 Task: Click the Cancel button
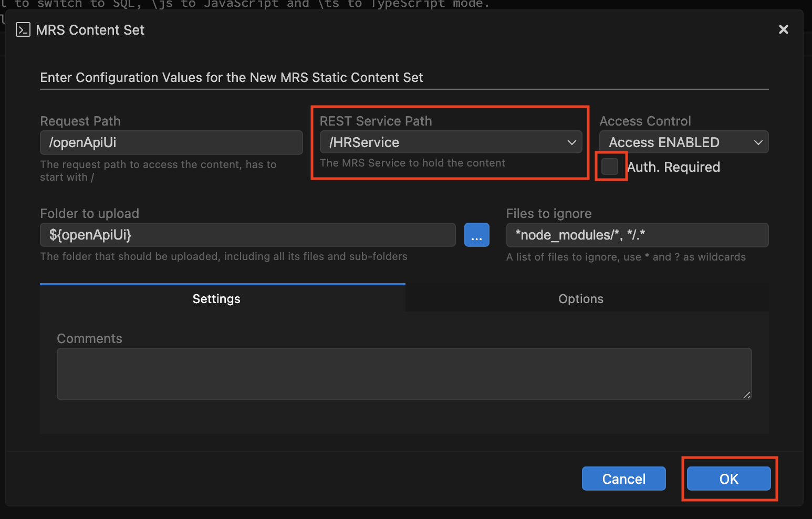[623, 479]
